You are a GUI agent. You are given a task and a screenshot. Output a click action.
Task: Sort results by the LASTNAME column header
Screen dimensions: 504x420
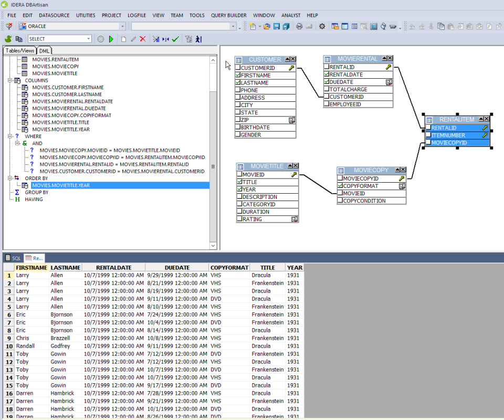tap(65, 268)
